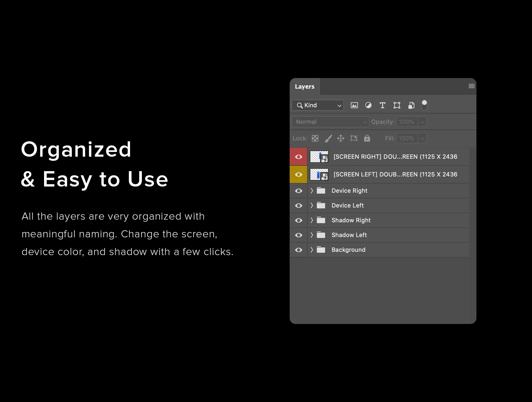Hide the Background group
Screen dimensions: 532x402
(299, 250)
